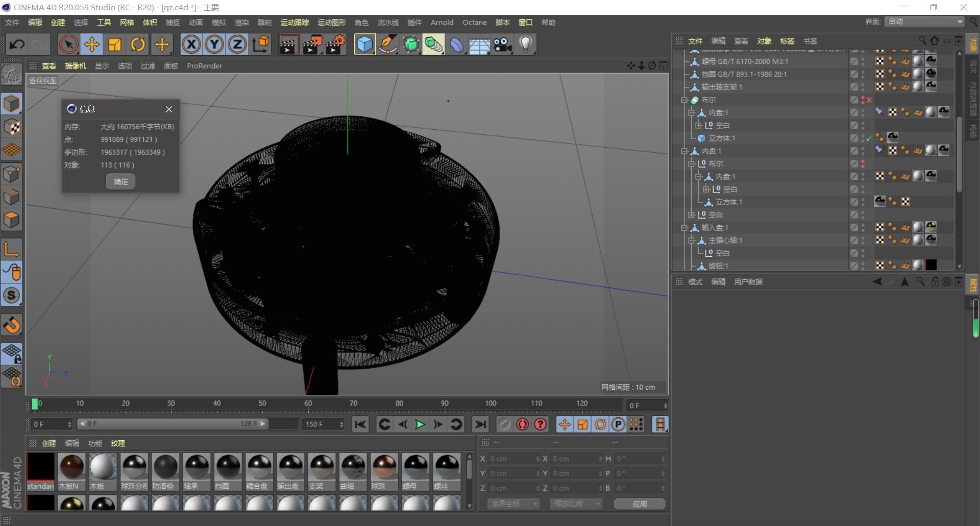Toggle Y axis lock
980x526 pixels.
point(214,44)
